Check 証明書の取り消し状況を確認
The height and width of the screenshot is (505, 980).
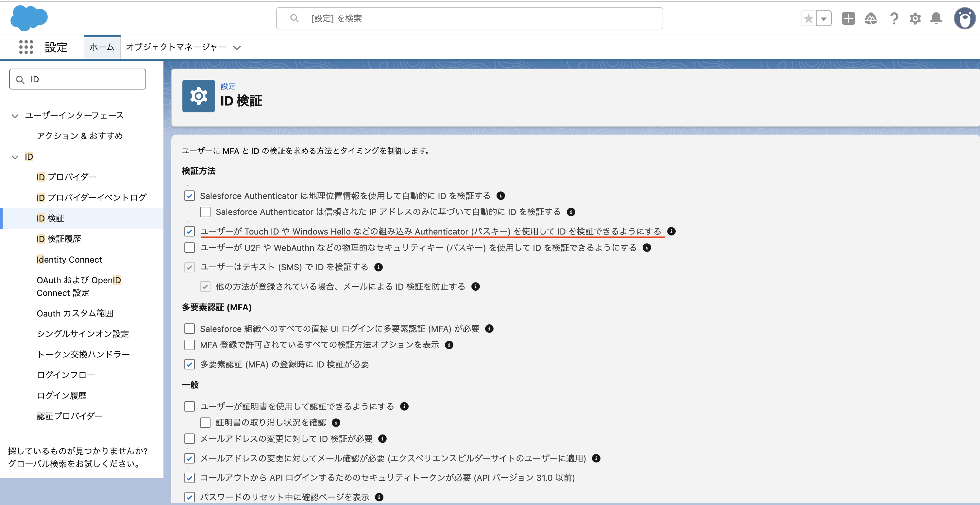click(x=205, y=422)
